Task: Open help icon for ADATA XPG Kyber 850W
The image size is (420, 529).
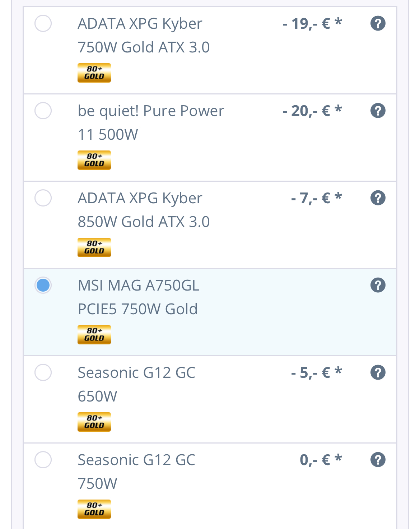Action: coord(378,198)
